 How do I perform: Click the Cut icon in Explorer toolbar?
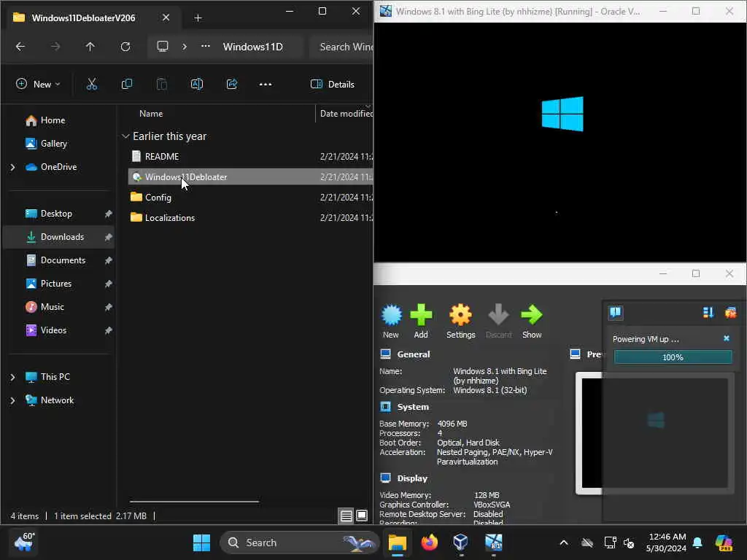(x=91, y=85)
